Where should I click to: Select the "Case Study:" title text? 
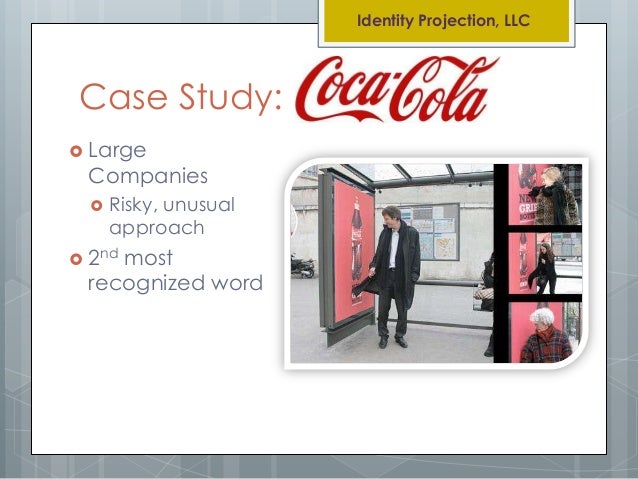181,97
